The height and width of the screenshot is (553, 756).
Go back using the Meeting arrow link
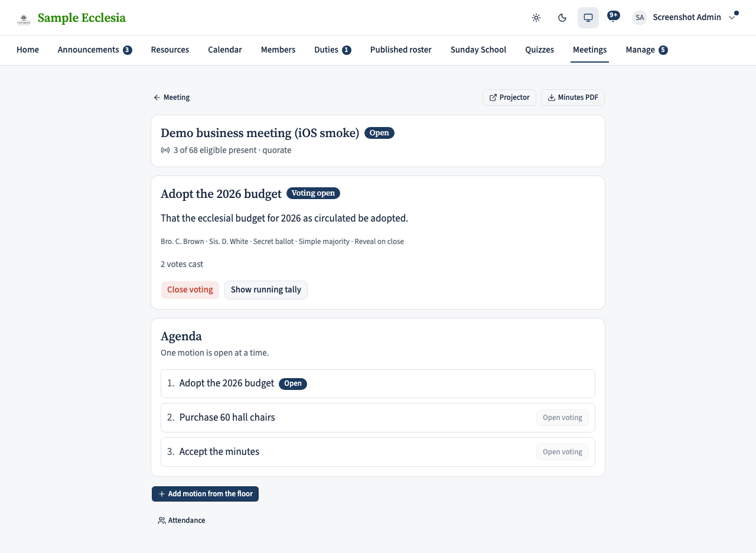171,97
